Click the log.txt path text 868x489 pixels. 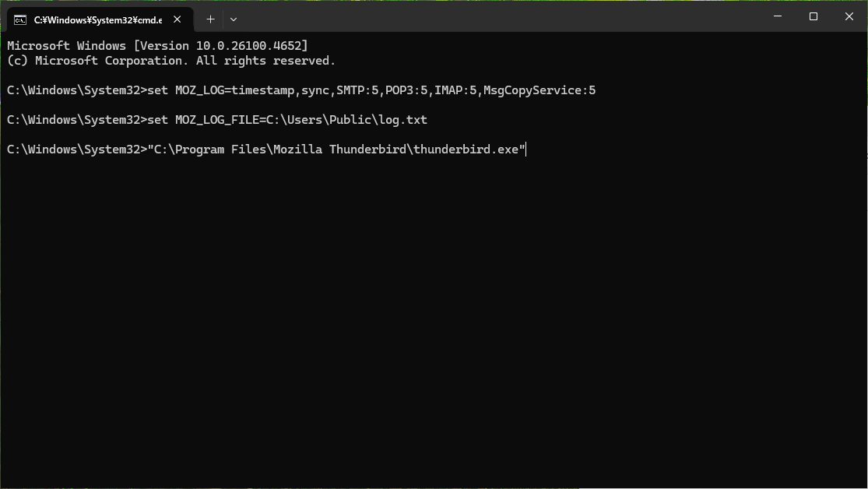tap(402, 120)
